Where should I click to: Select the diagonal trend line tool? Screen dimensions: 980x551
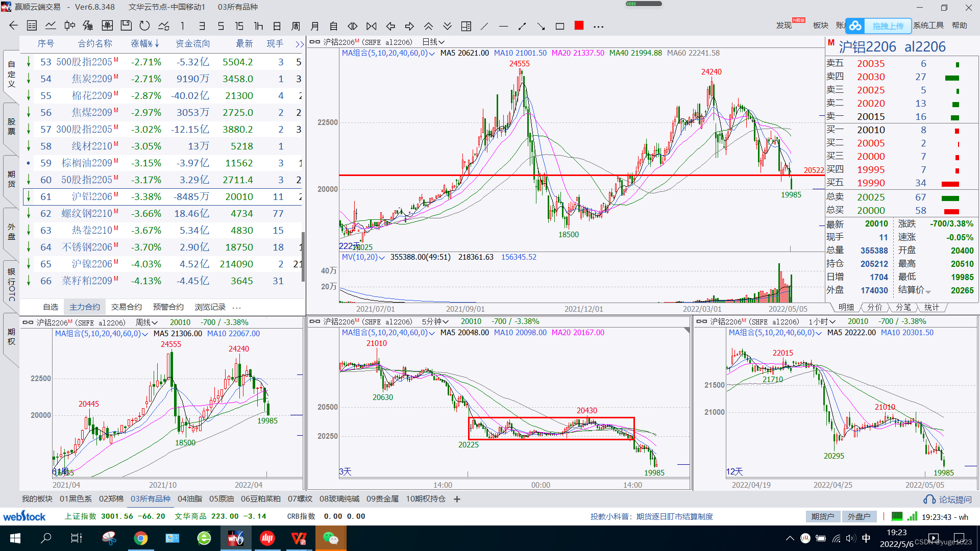coord(484,26)
